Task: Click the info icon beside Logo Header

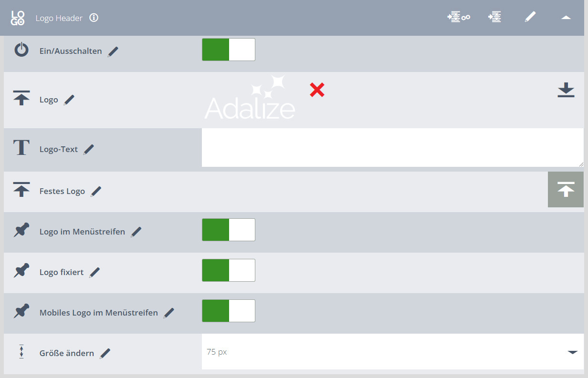Action: tap(94, 18)
